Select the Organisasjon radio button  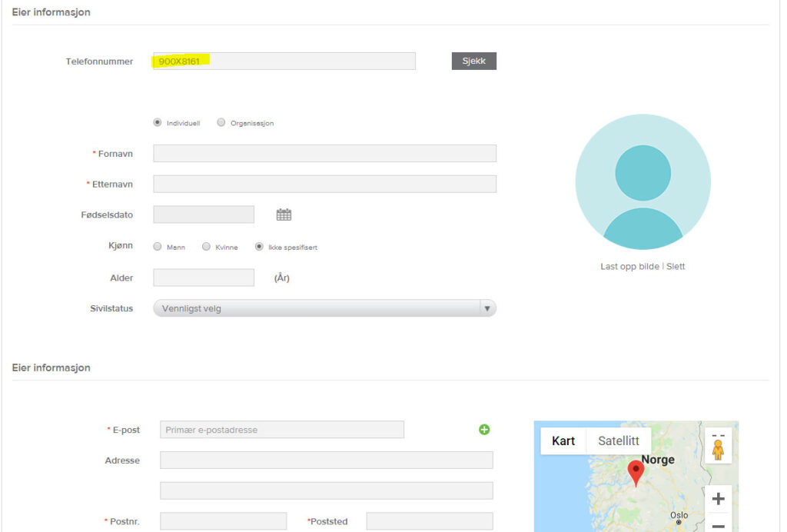221,122
